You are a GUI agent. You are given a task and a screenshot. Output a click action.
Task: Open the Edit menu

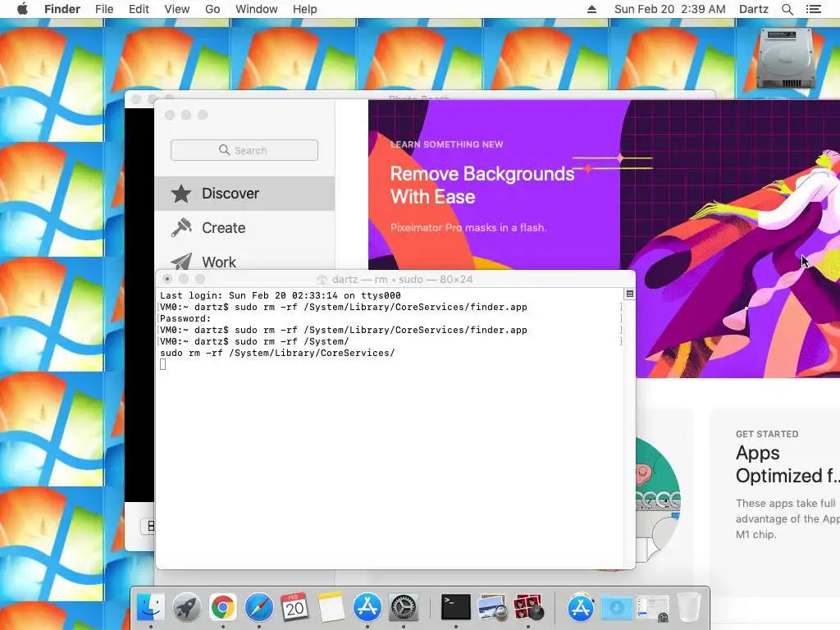pyautogui.click(x=139, y=9)
